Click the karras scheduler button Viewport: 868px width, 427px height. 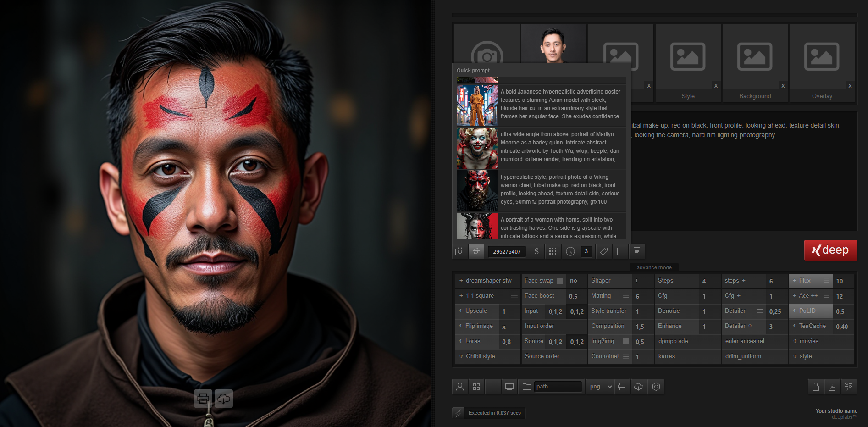[688, 356]
